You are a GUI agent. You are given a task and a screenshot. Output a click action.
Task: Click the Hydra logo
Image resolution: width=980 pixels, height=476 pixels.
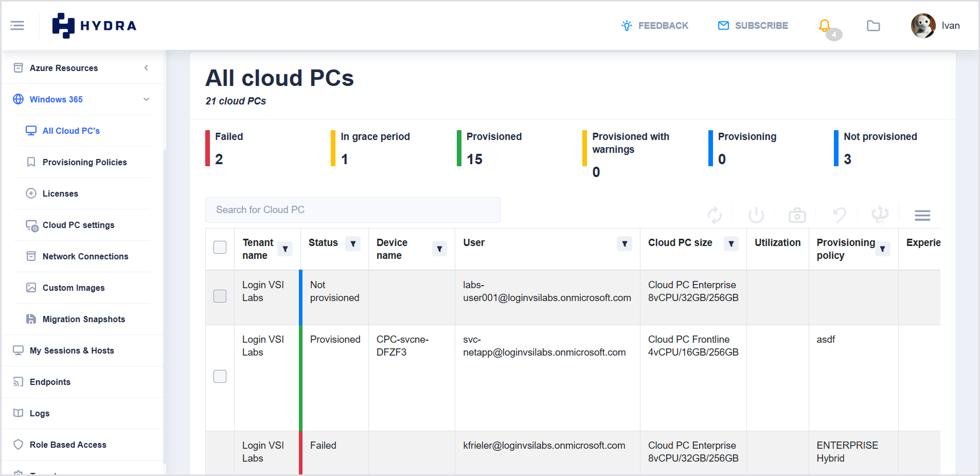[94, 25]
